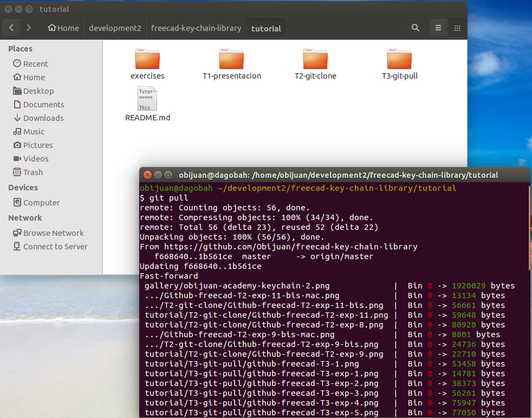Select freecad-key-chain-library breadcrumb

coord(196,28)
